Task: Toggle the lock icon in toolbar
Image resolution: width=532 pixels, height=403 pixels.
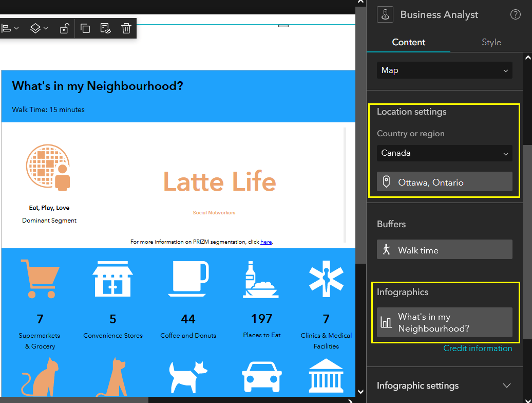Action: [65, 28]
